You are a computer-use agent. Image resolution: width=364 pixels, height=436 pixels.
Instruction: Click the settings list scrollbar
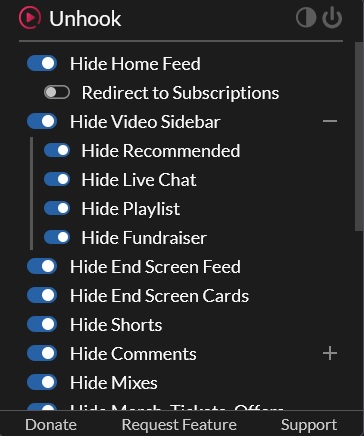click(359, 137)
